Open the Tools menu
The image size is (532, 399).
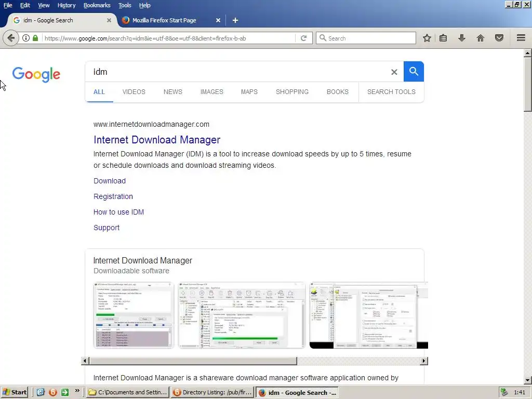coord(125,5)
